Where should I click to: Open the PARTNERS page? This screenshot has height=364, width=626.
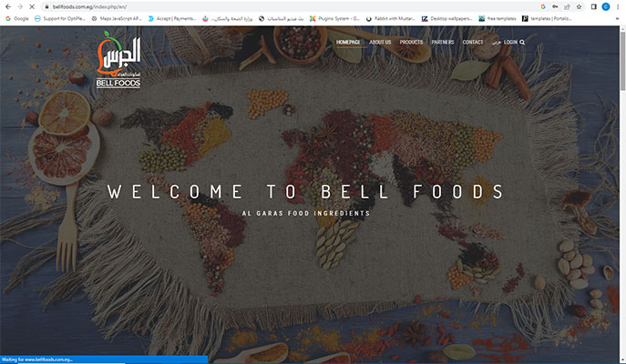coord(443,42)
